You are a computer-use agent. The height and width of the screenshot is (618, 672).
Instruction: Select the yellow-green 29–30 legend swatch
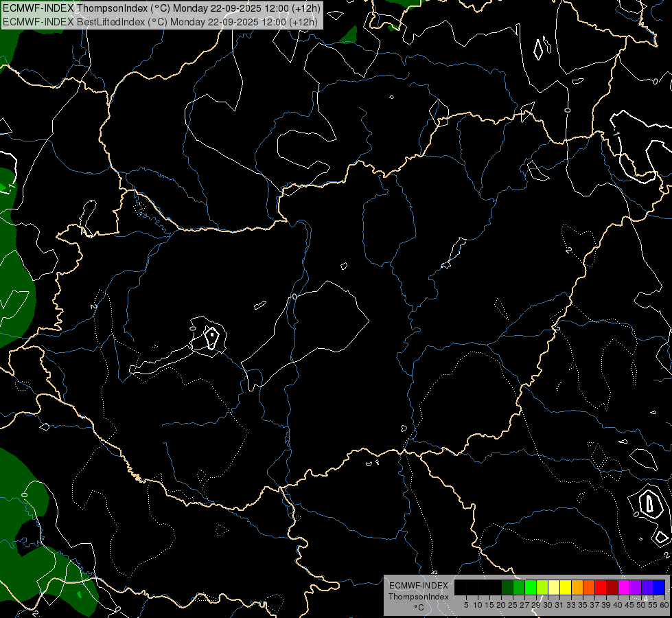pos(542,587)
